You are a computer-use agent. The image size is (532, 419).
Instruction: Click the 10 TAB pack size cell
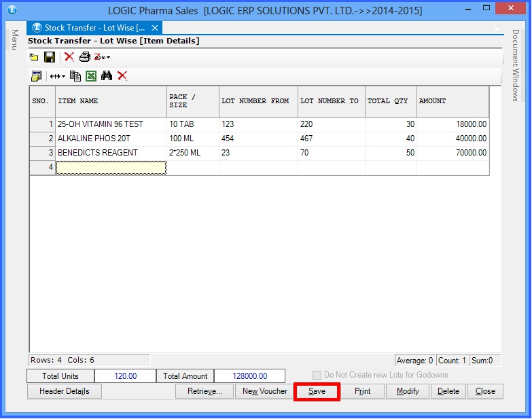(193, 124)
